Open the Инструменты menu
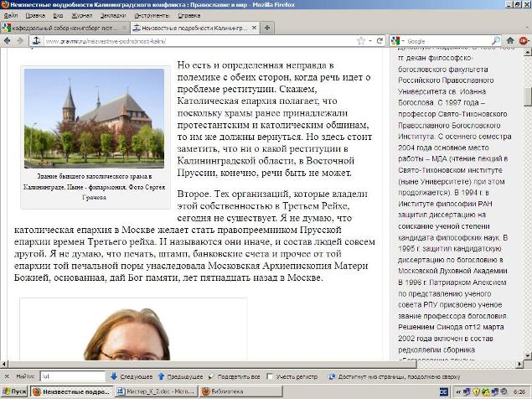Image resolution: width=532 pixels, height=399 pixels. coord(152,16)
